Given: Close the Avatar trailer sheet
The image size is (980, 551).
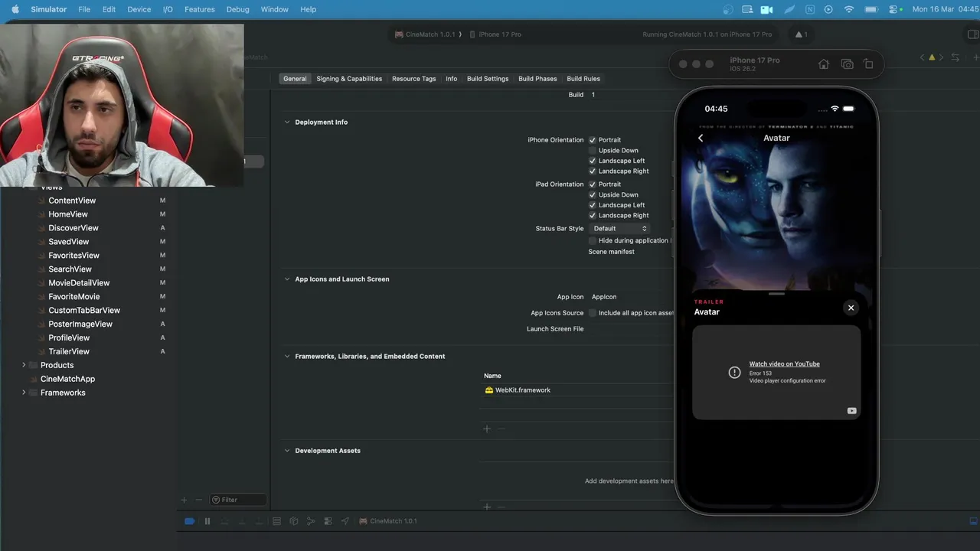Looking at the screenshot, I should (x=851, y=308).
